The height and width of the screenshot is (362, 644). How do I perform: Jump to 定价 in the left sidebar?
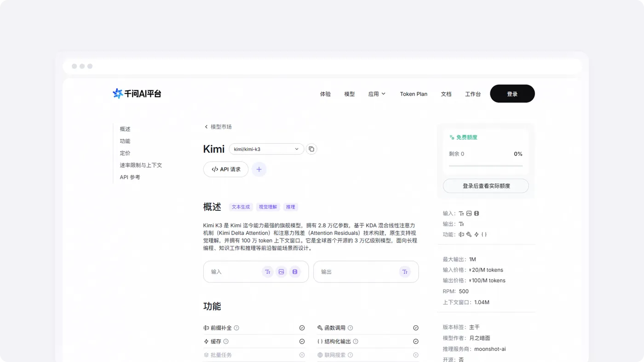(x=125, y=153)
